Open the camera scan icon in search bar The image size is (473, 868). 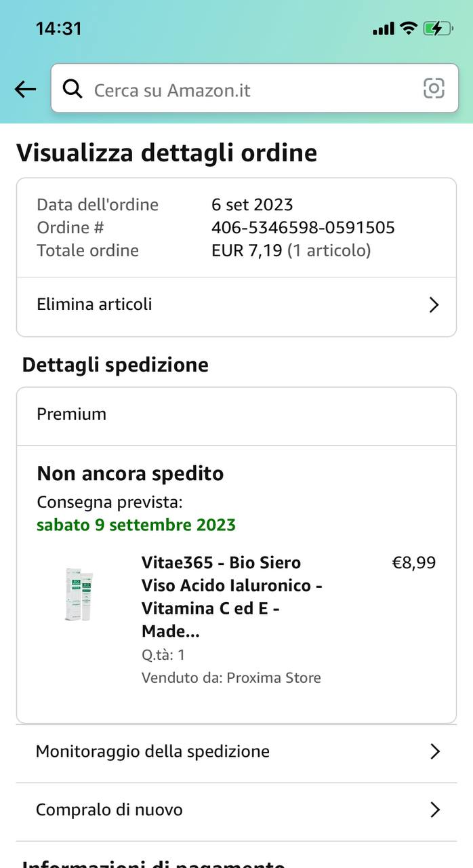434,89
